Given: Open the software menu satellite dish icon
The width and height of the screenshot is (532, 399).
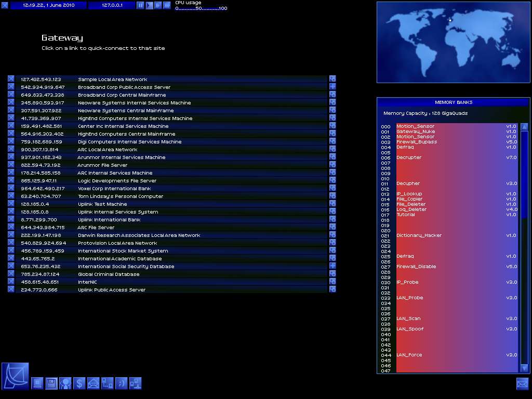Looking at the screenshot, I should tap(15, 376).
